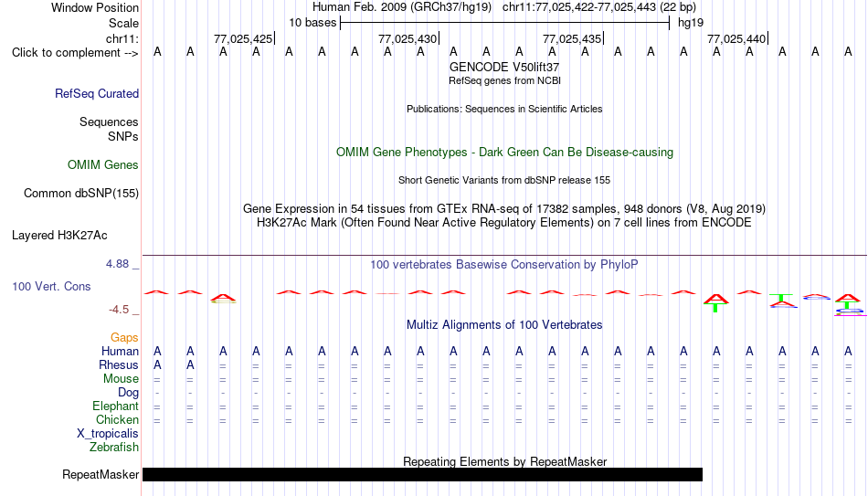Image resolution: width=868 pixels, height=496 pixels.
Task: Click the '10 bases' scale bar label
Action: [312, 23]
